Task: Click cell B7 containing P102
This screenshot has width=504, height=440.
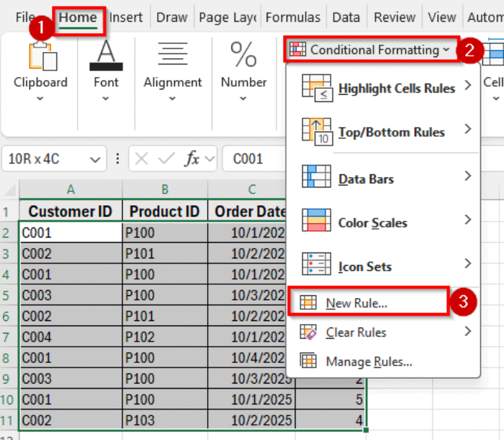Action: click(x=165, y=337)
